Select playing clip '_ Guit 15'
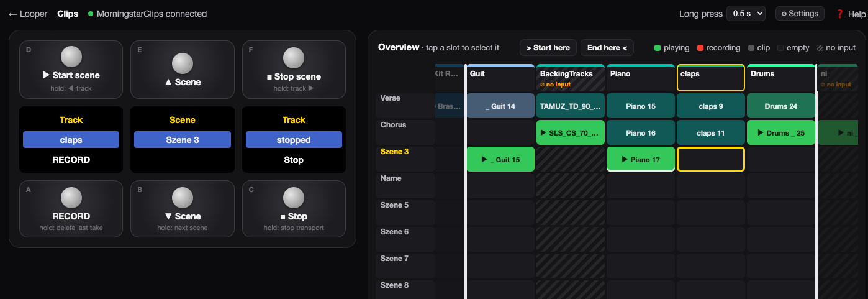This screenshot has width=868, height=299. pos(500,159)
